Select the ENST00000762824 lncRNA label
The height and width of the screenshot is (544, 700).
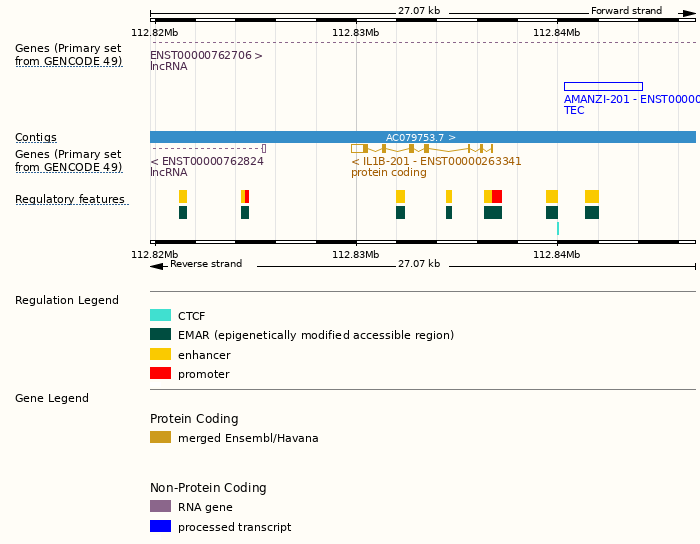pyautogui.click(x=207, y=161)
